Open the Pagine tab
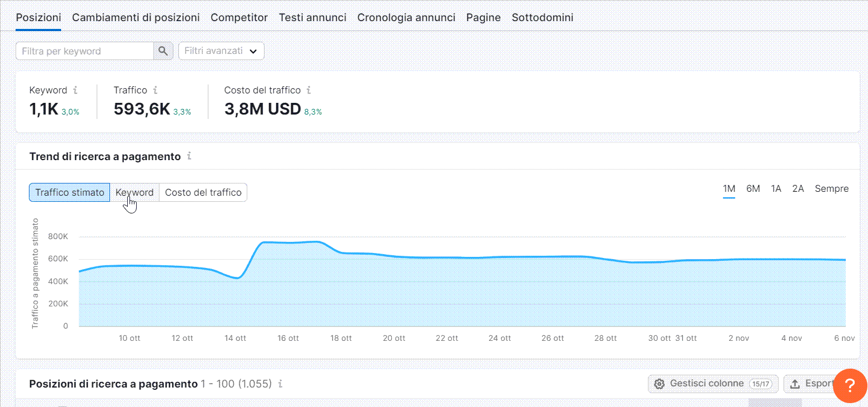Image resolution: width=868 pixels, height=407 pixels. point(483,17)
